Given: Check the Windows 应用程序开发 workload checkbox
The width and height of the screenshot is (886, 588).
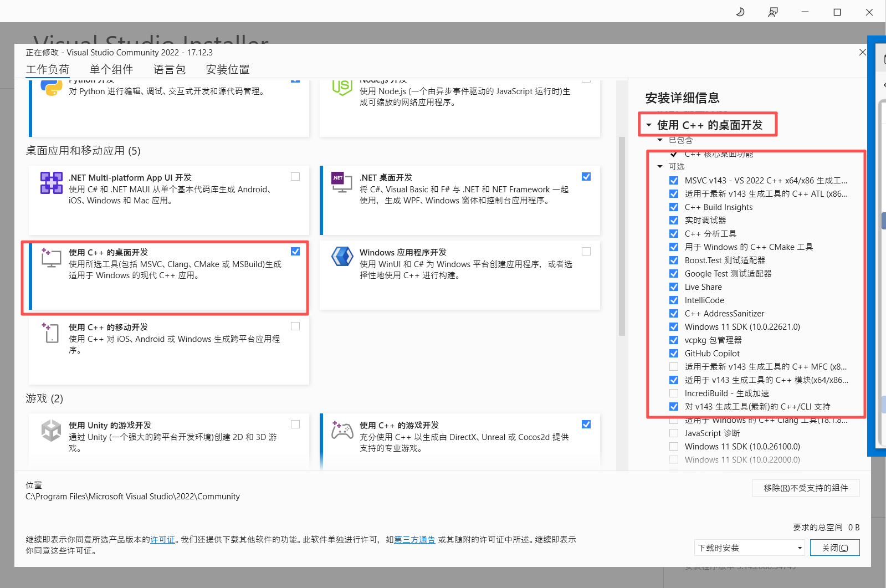Looking at the screenshot, I should [586, 252].
